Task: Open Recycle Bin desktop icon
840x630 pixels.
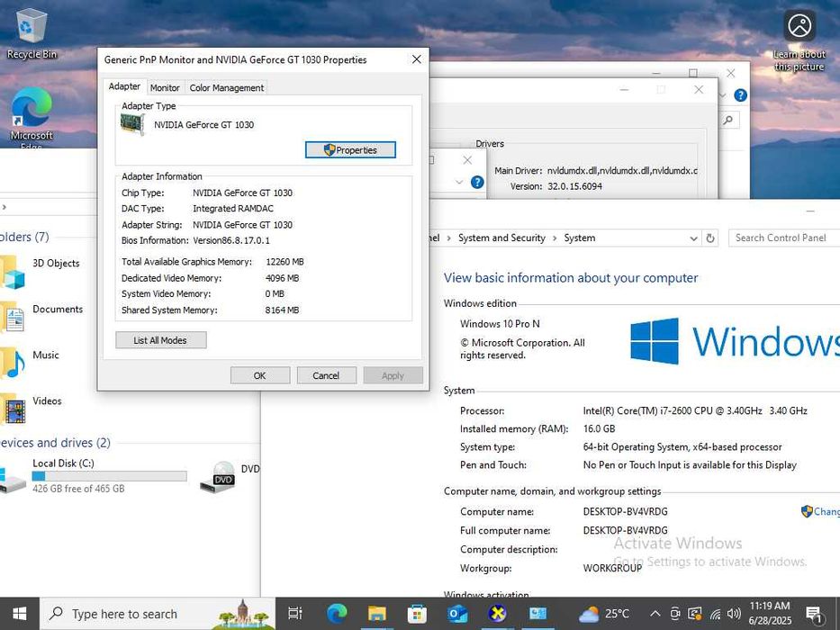Action: pyautogui.click(x=32, y=33)
